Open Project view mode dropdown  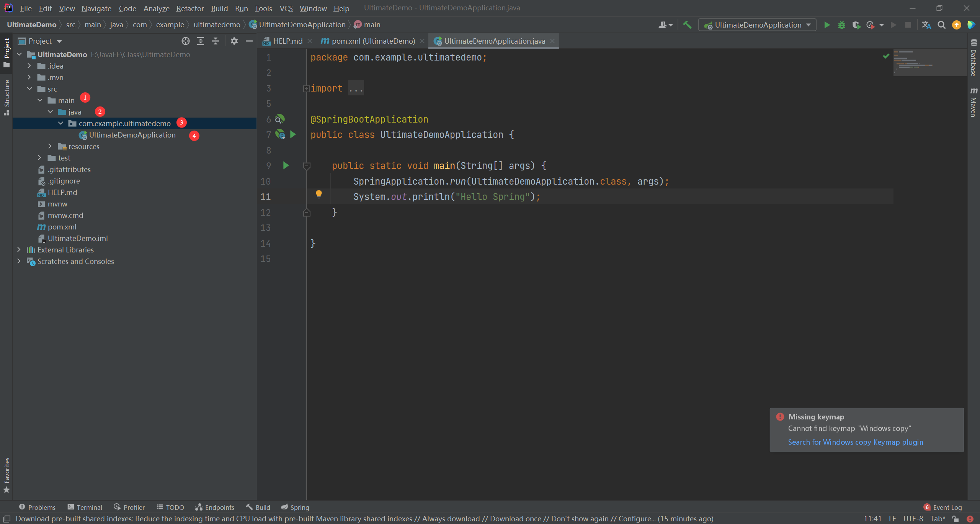click(59, 41)
